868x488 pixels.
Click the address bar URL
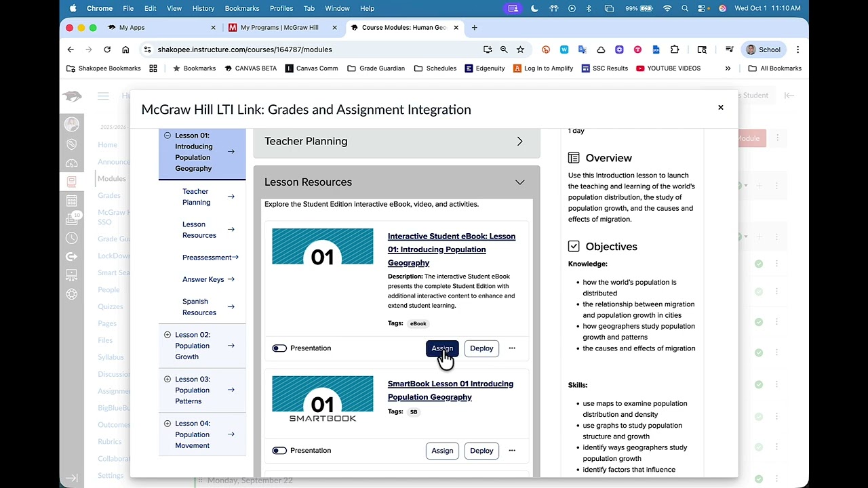pyautogui.click(x=245, y=49)
